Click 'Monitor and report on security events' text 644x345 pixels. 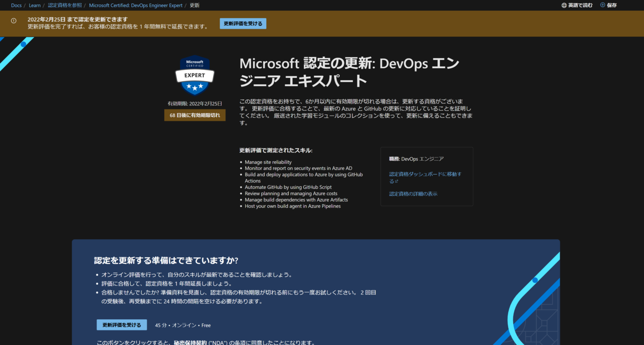298,168
